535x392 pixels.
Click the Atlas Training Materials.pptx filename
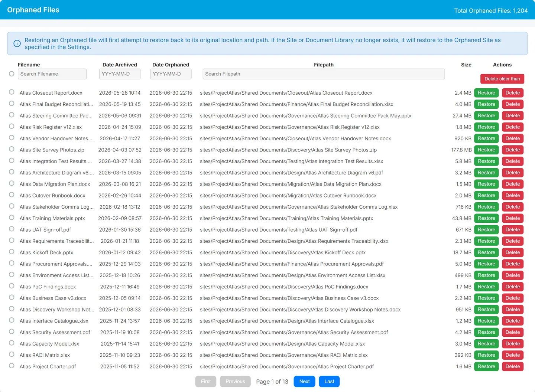(x=52, y=218)
